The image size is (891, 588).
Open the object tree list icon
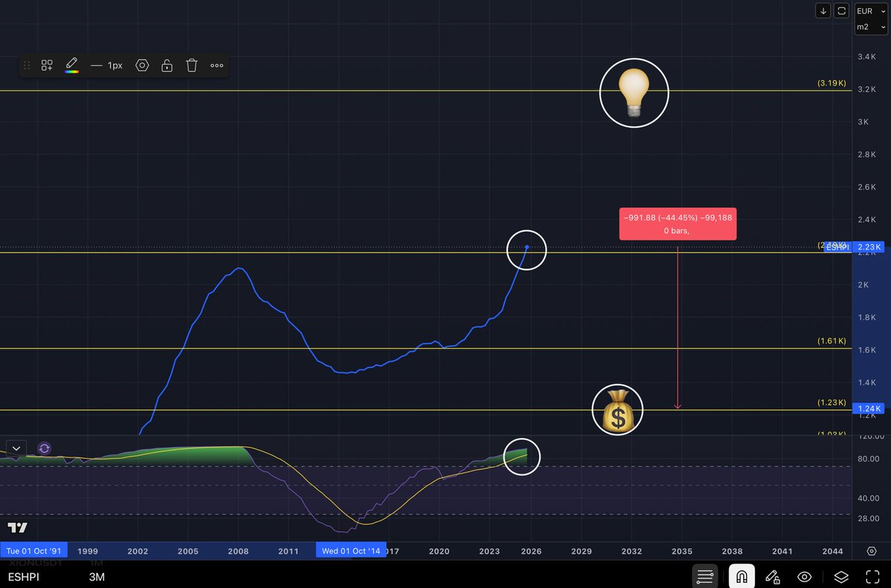tap(705, 576)
